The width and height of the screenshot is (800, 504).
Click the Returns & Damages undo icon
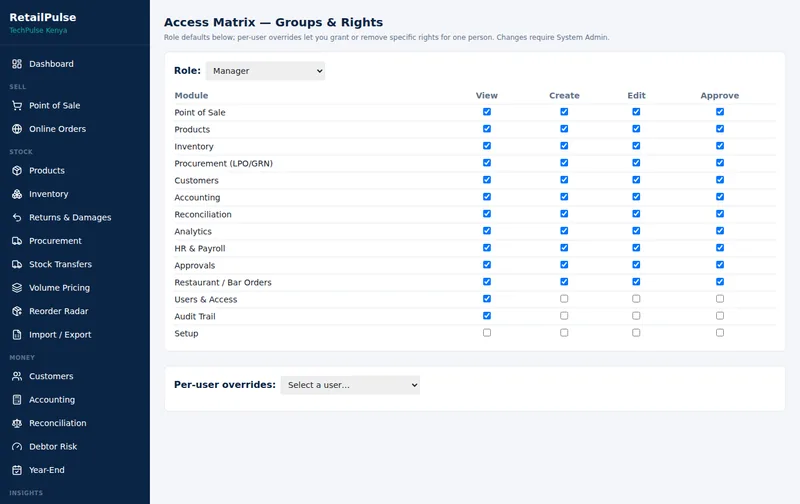(x=17, y=217)
